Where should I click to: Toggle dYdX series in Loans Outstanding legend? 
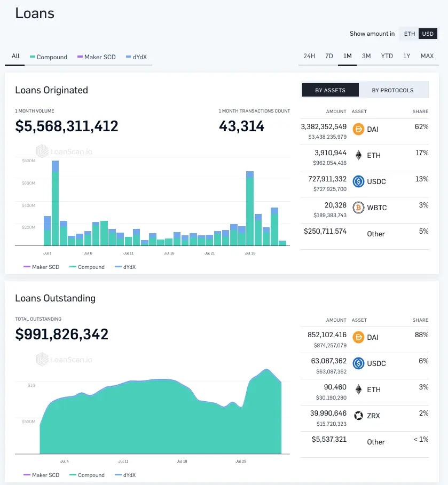pos(125,475)
